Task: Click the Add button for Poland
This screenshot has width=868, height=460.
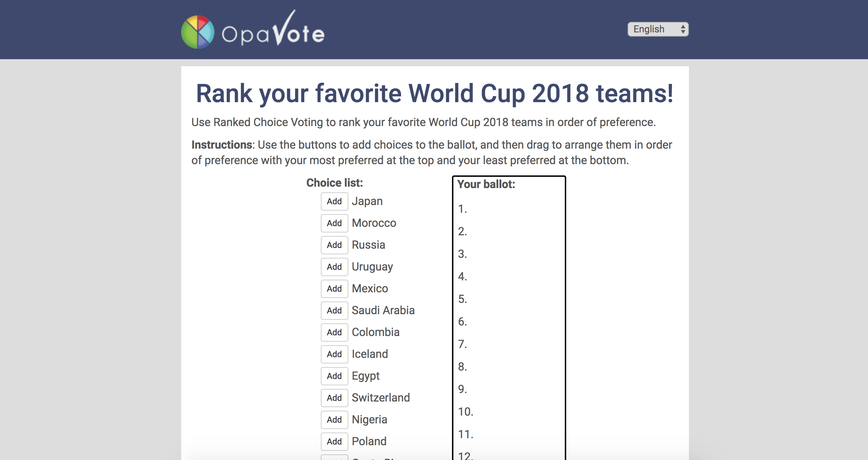Action: [x=334, y=442]
